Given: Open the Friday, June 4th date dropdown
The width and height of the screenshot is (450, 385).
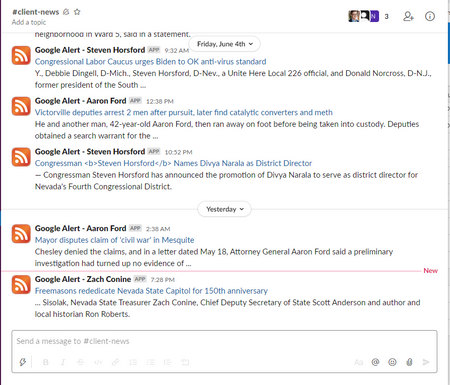Looking at the screenshot, I should tap(225, 44).
